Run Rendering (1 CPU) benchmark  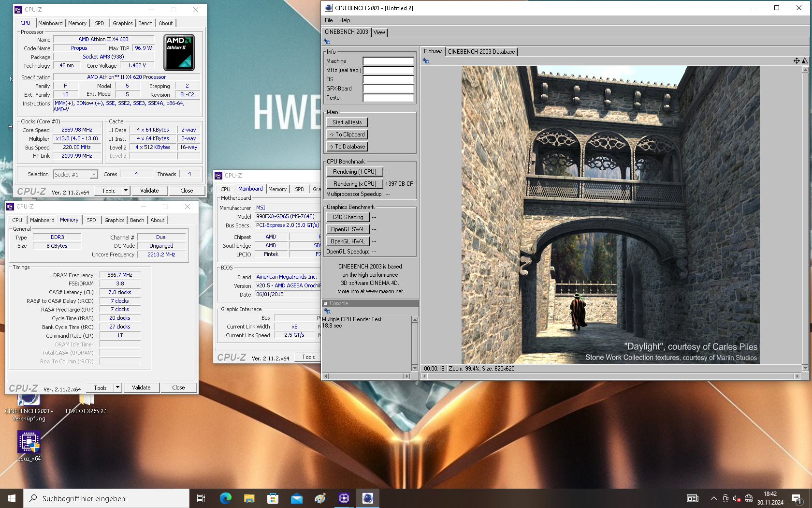pos(355,172)
